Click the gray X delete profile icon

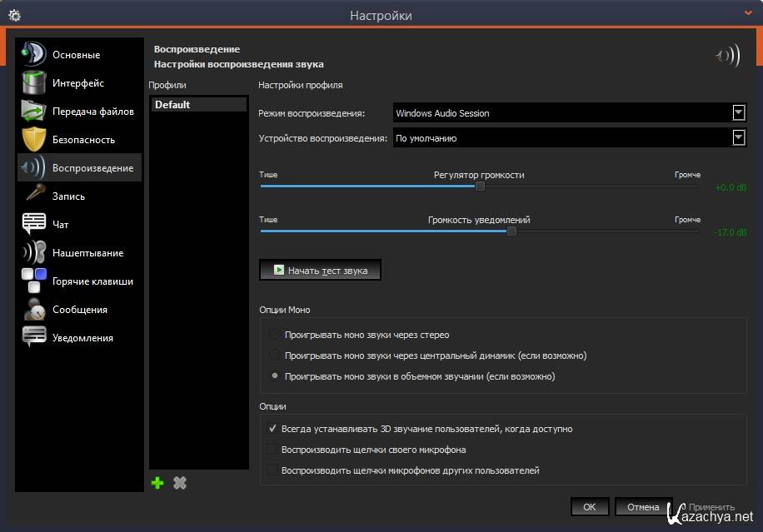click(x=179, y=483)
